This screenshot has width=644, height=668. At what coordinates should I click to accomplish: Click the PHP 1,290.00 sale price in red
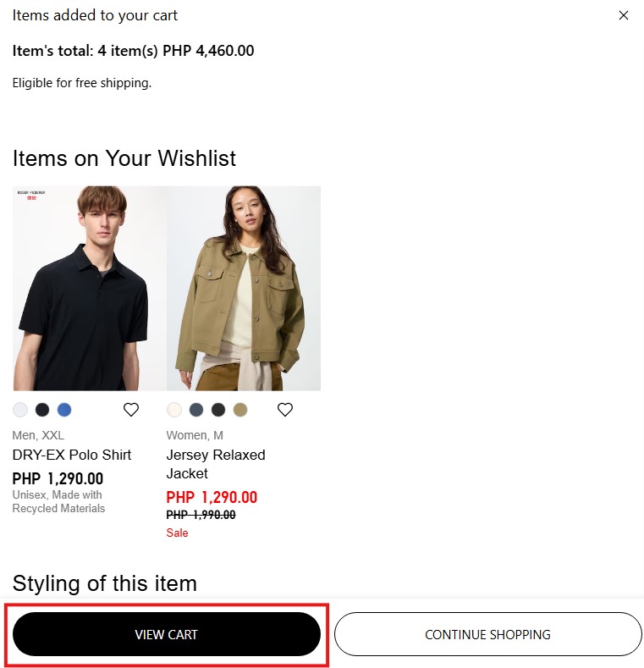click(x=212, y=497)
